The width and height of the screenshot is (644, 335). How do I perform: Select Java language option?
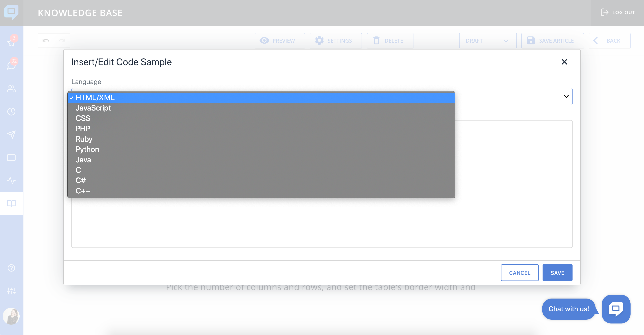[x=261, y=160]
